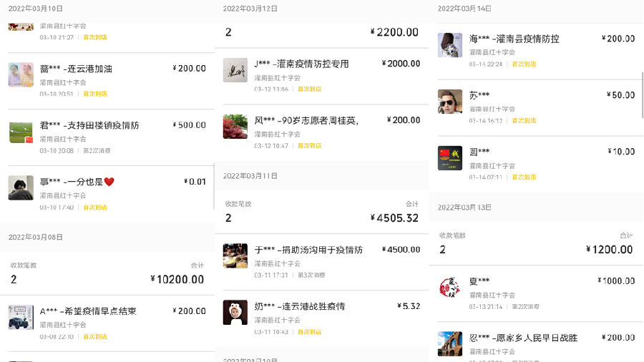Click the J*** signature avatar
This screenshot has height=362, width=644.
[235, 70]
